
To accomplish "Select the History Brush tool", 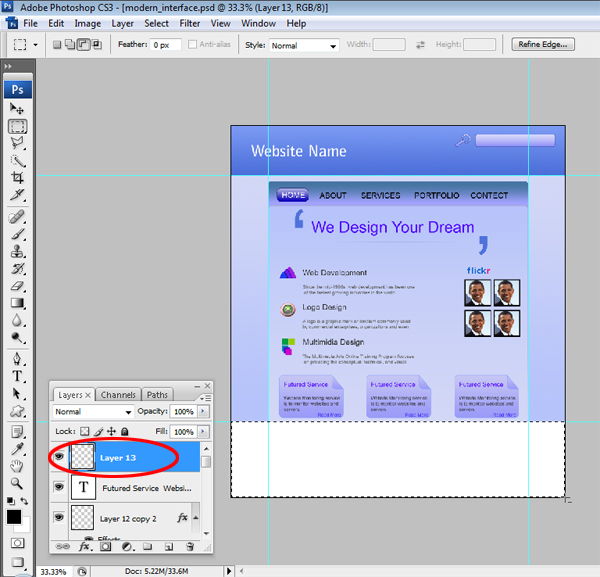I will click(17, 269).
